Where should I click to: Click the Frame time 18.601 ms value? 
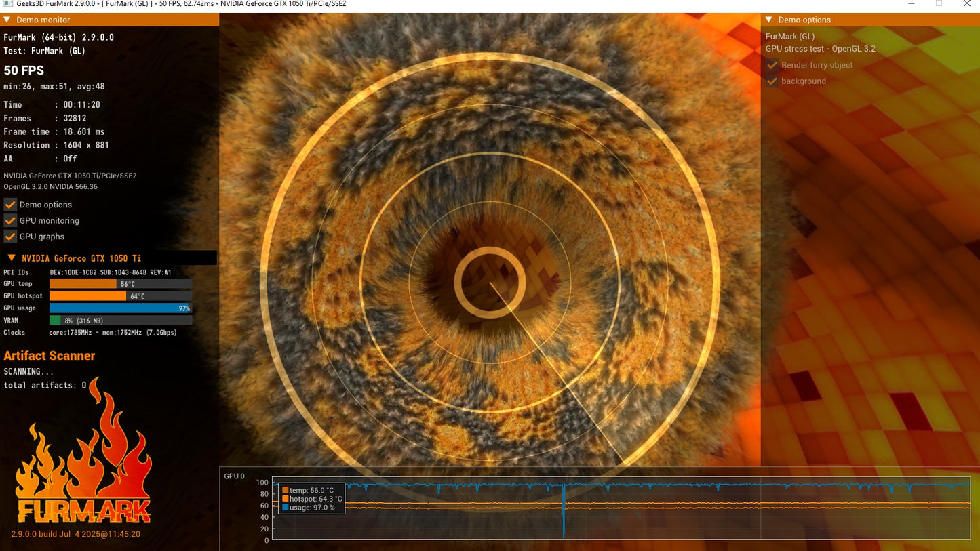pos(84,132)
